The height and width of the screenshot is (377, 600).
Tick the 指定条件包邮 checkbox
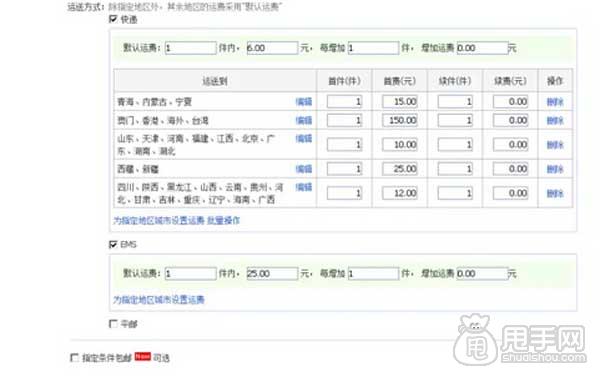(x=75, y=357)
